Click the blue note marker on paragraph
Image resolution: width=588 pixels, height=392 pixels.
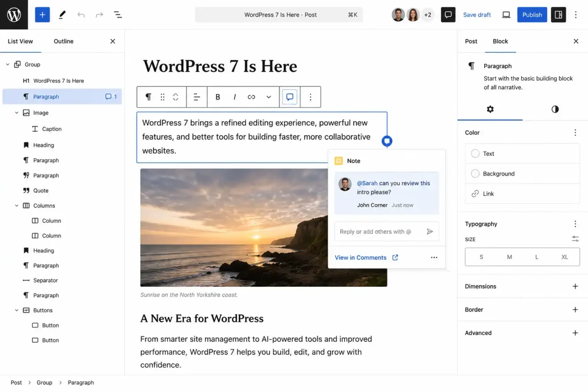(387, 141)
